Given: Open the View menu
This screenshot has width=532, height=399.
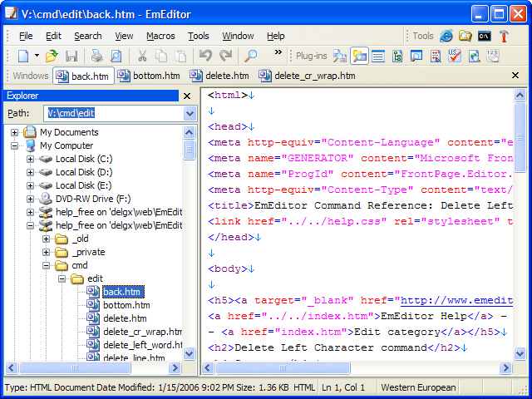Looking at the screenshot, I should point(124,36).
